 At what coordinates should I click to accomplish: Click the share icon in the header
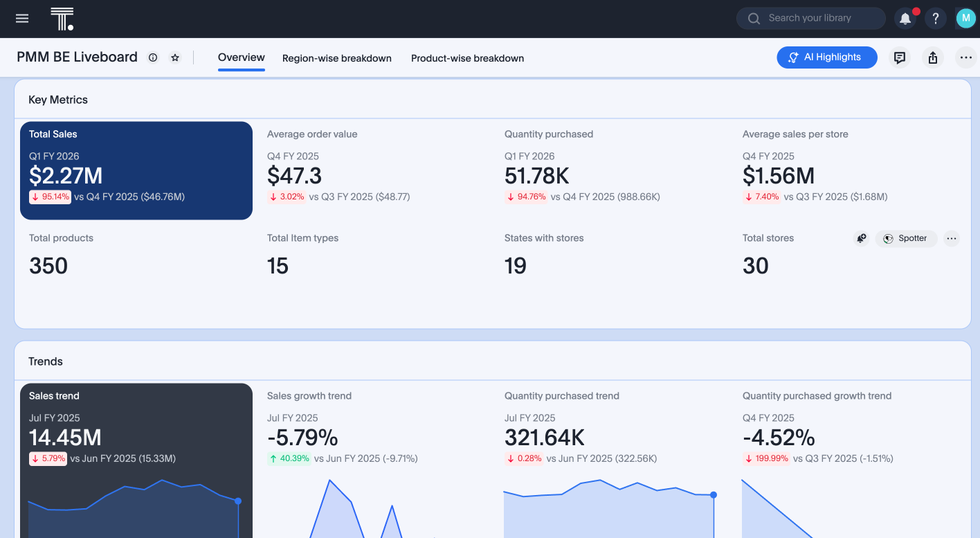(x=932, y=57)
